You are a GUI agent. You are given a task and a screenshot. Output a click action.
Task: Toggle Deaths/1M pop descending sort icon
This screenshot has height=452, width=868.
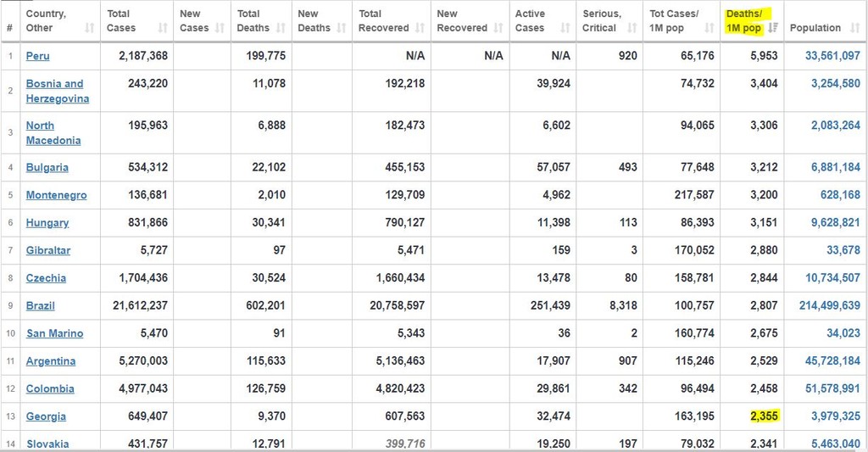(773, 29)
